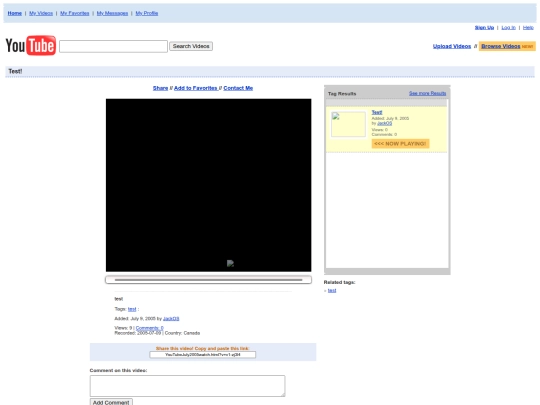Go to My Videos in top navigation
This screenshot has width=540, height=405.
point(41,13)
